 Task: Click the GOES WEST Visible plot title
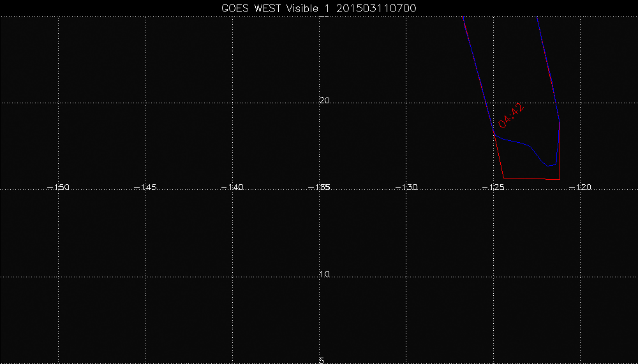point(319,7)
